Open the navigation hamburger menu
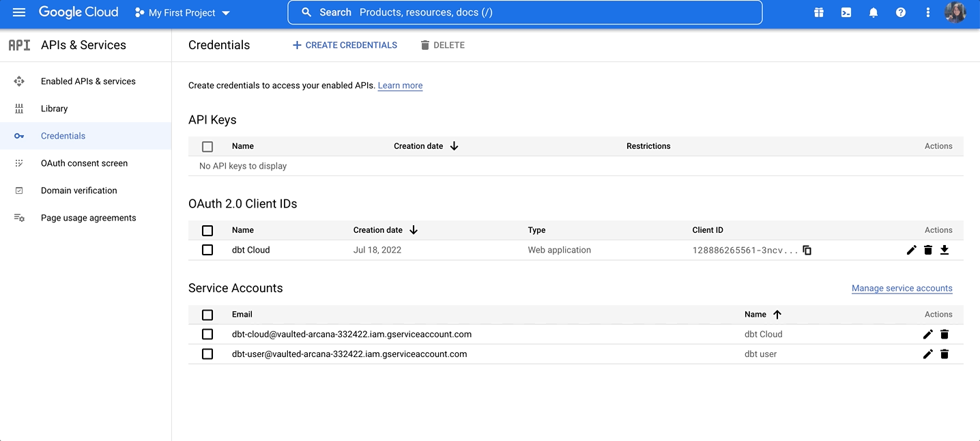 click(19, 12)
